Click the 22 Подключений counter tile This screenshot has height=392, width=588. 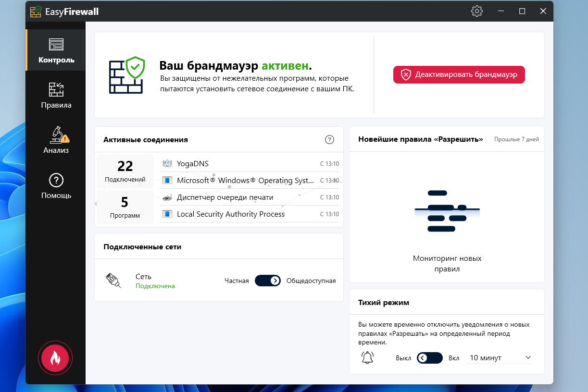click(125, 171)
